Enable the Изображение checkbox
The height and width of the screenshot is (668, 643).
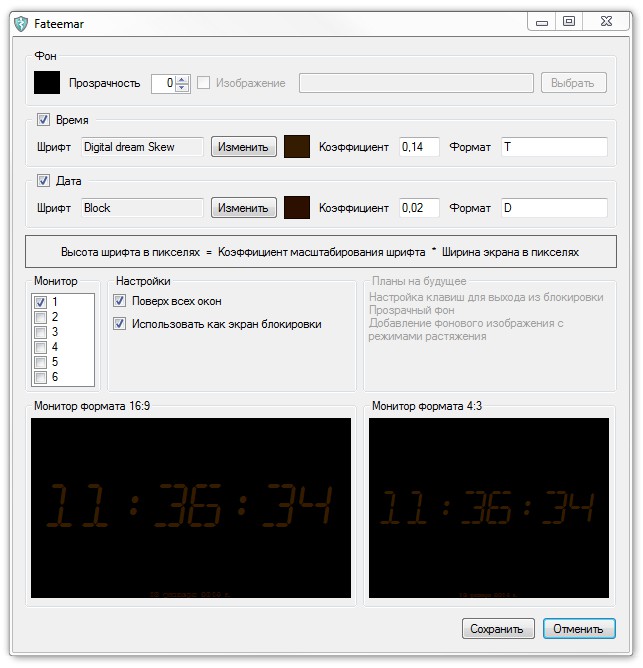pyautogui.click(x=203, y=83)
